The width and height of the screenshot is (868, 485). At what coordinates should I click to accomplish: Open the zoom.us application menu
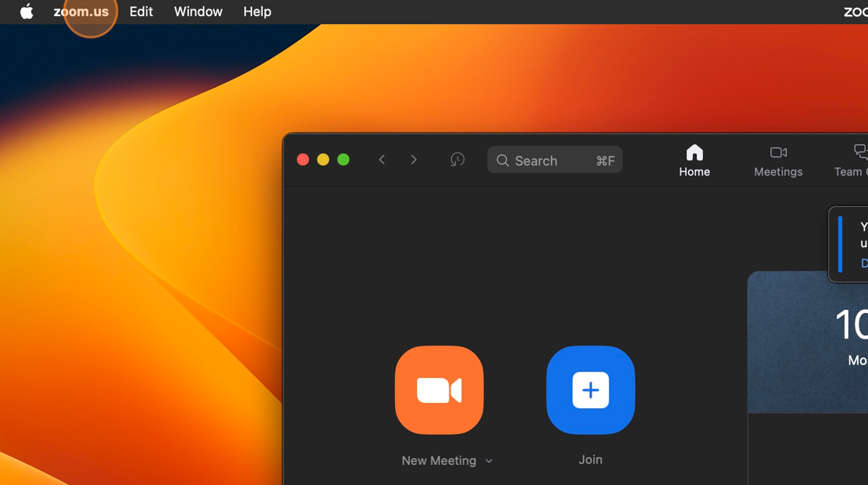(x=81, y=12)
